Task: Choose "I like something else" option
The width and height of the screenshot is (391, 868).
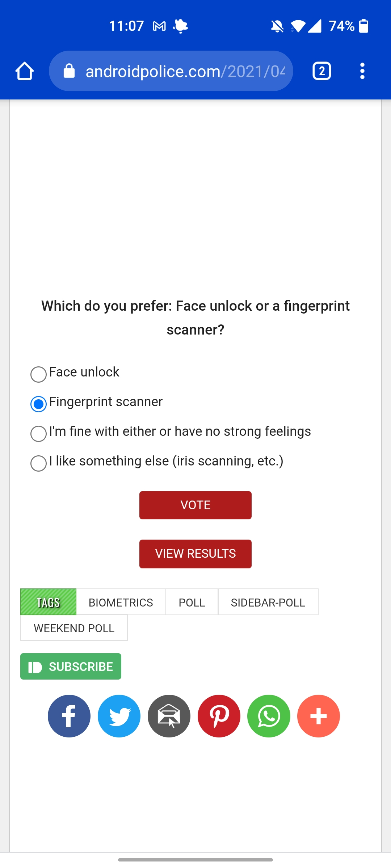Action: pos(39,463)
